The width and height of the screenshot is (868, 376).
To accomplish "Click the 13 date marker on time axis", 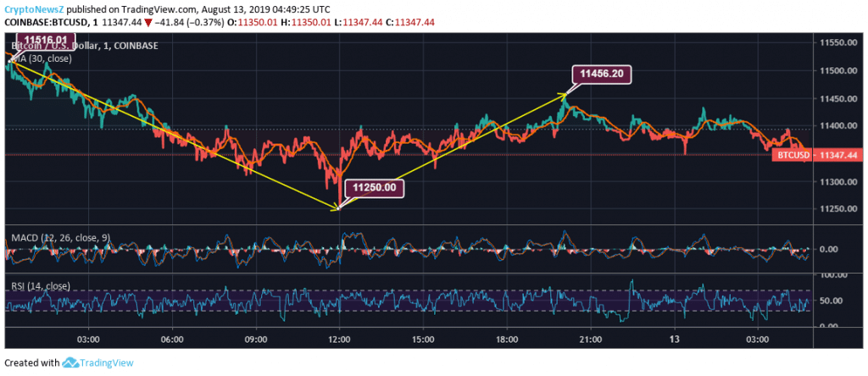I will coord(674,339).
